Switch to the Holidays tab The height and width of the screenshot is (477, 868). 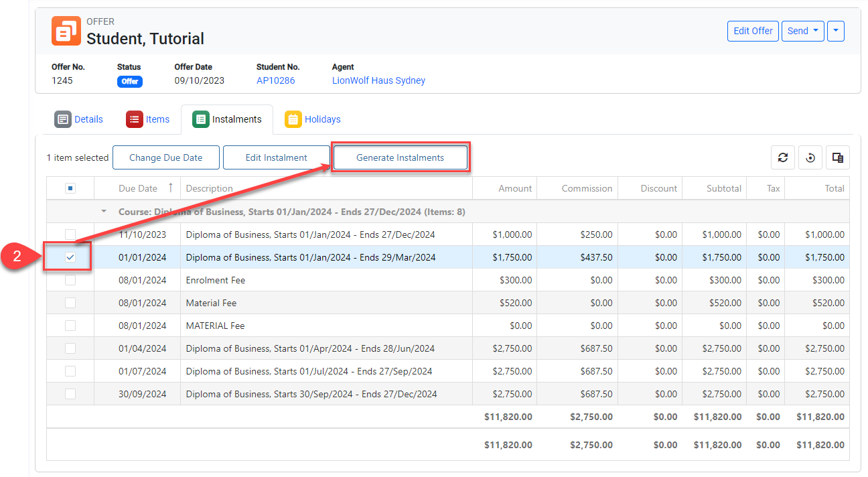(322, 119)
